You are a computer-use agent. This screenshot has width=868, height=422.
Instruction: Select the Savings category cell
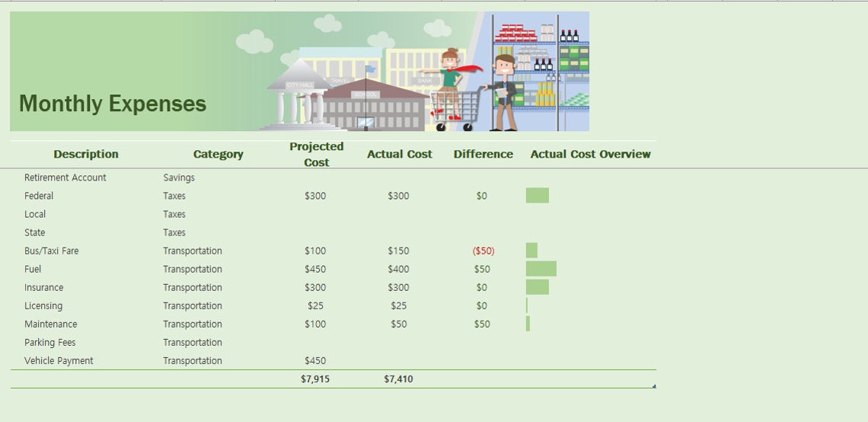point(179,177)
